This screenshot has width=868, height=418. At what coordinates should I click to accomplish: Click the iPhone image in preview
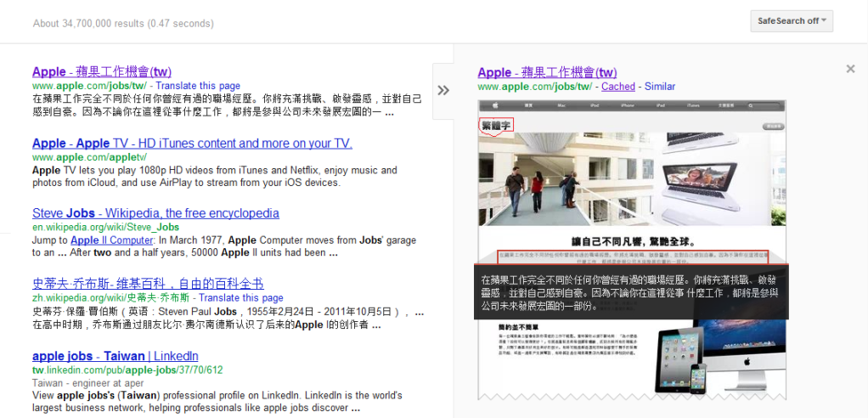(699, 378)
